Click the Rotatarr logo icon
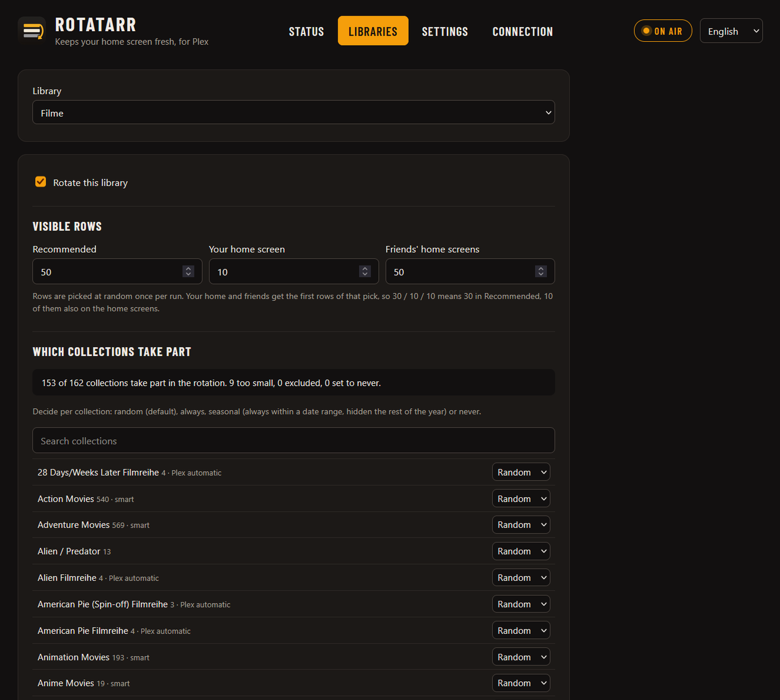 click(32, 30)
